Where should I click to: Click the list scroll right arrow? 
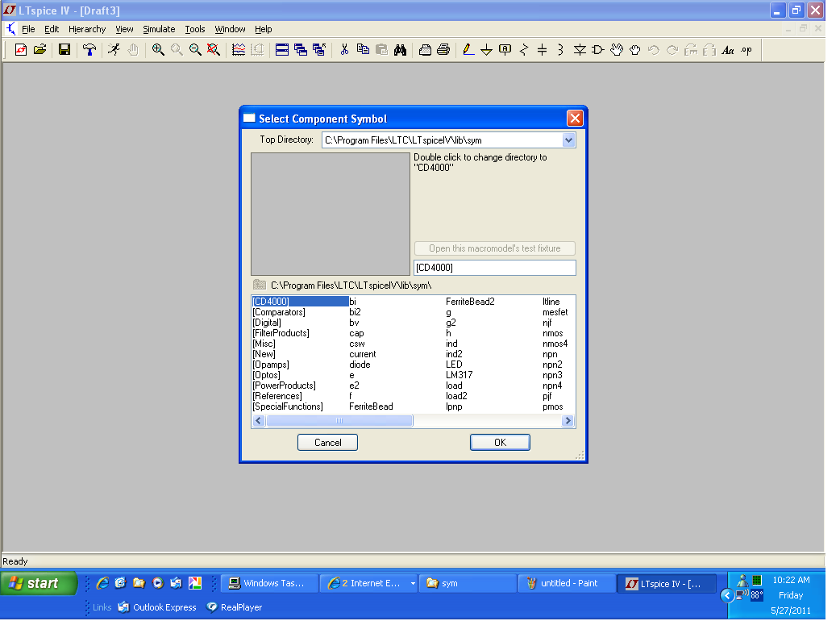coord(568,421)
